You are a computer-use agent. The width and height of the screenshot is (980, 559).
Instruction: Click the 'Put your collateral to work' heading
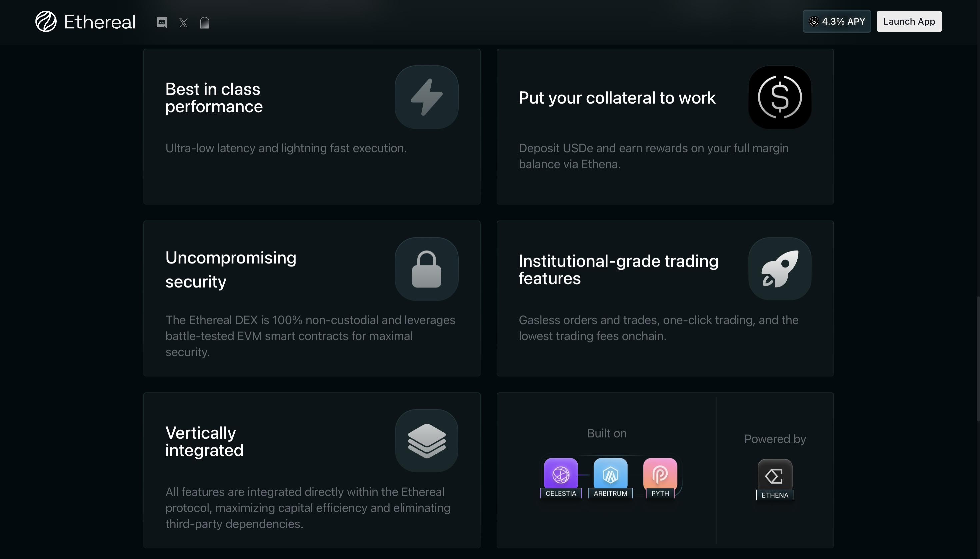617,98
